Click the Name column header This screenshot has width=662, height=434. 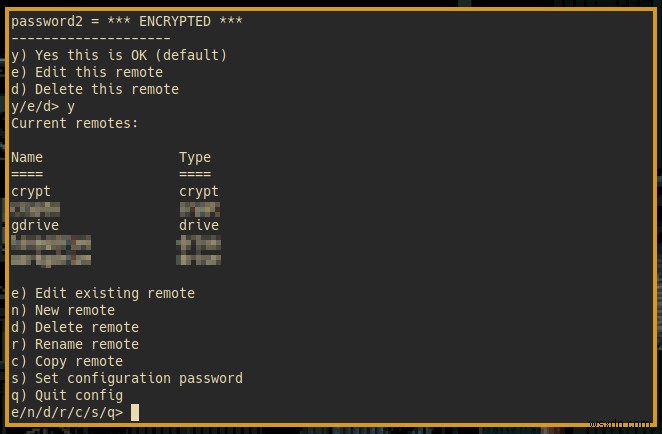[x=27, y=157]
